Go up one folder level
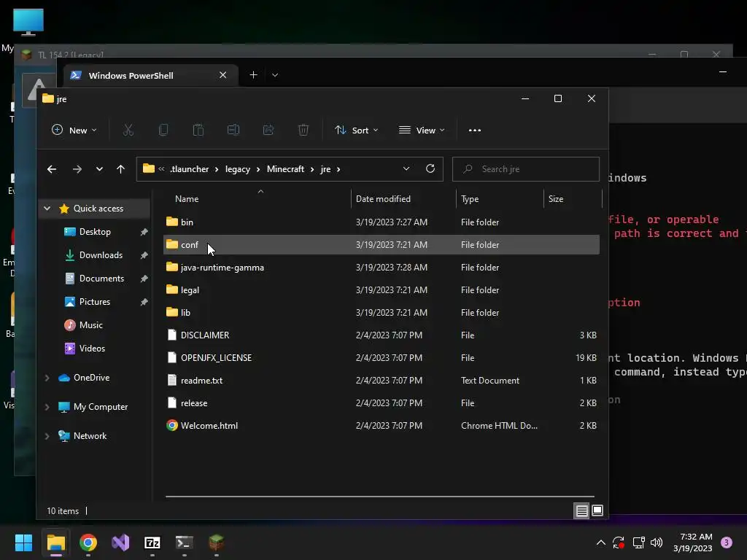The height and width of the screenshot is (560, 747). pyautogui.click(x=120, y=169)
